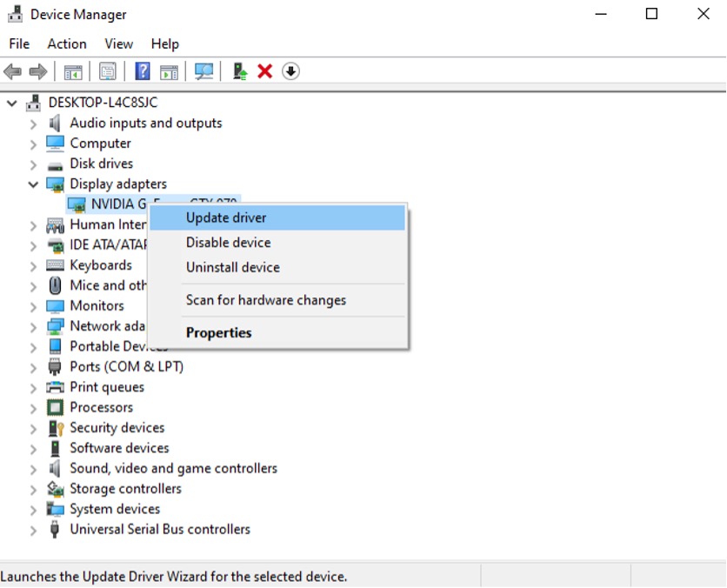This screenshot has height=588, width=727.
Task: Expand the Audio inputs and outputs node
Action: (33, 124)
